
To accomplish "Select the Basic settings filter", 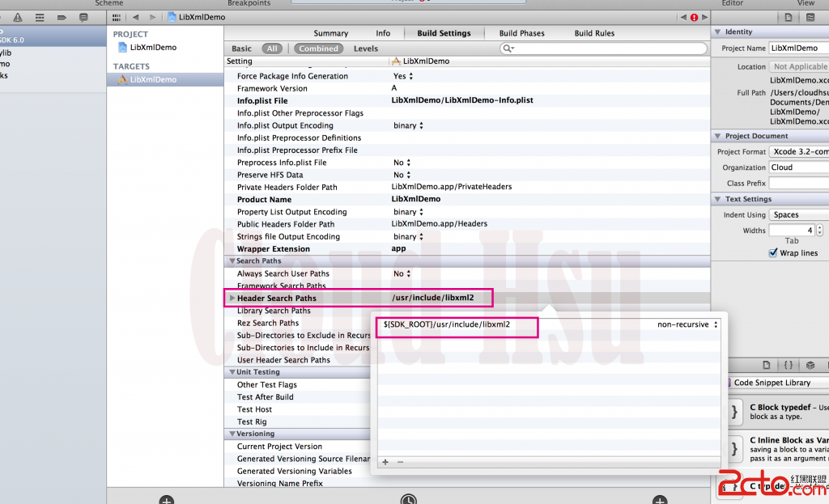I will (x=241, y=49).
